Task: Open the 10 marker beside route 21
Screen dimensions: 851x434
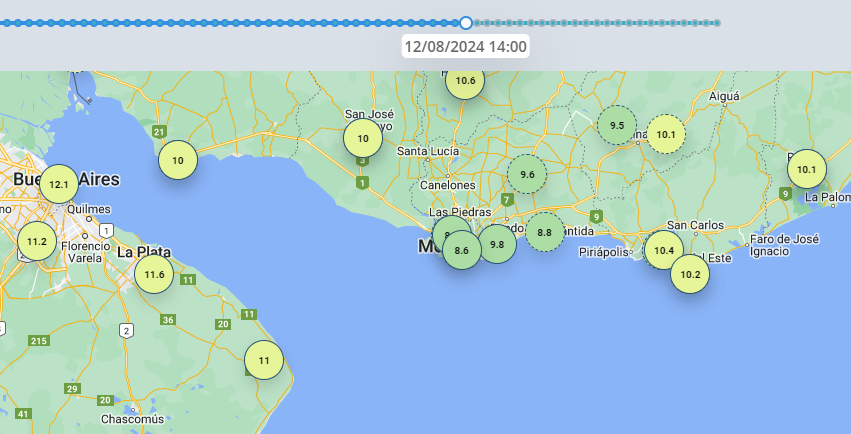Action: click(178, 161)
